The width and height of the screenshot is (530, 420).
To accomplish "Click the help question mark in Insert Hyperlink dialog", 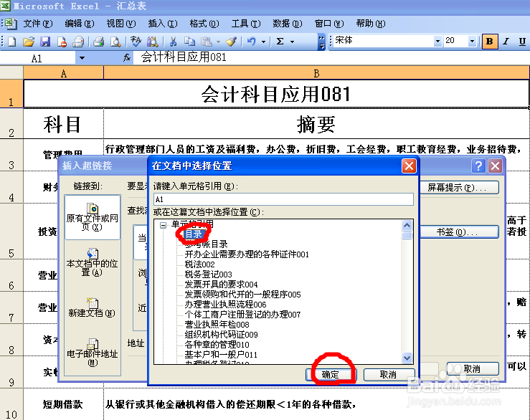I will pos(478,166).
